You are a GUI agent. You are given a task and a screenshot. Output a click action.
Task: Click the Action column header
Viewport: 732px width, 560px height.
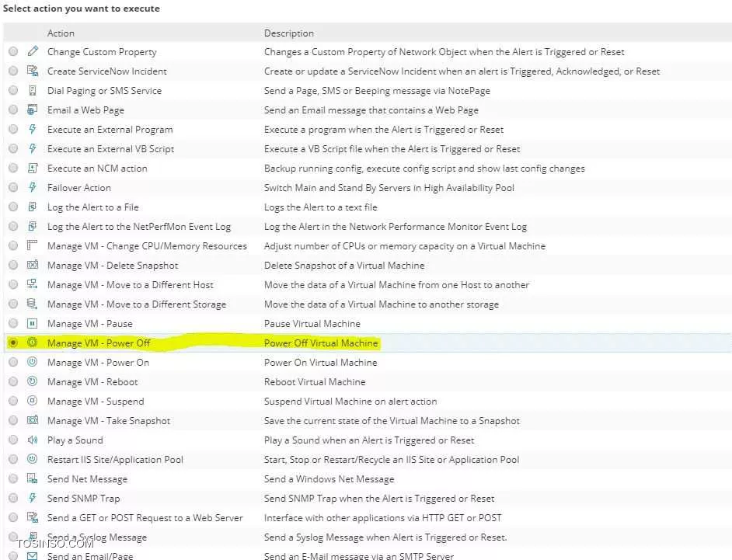click(x=61, y=33)
